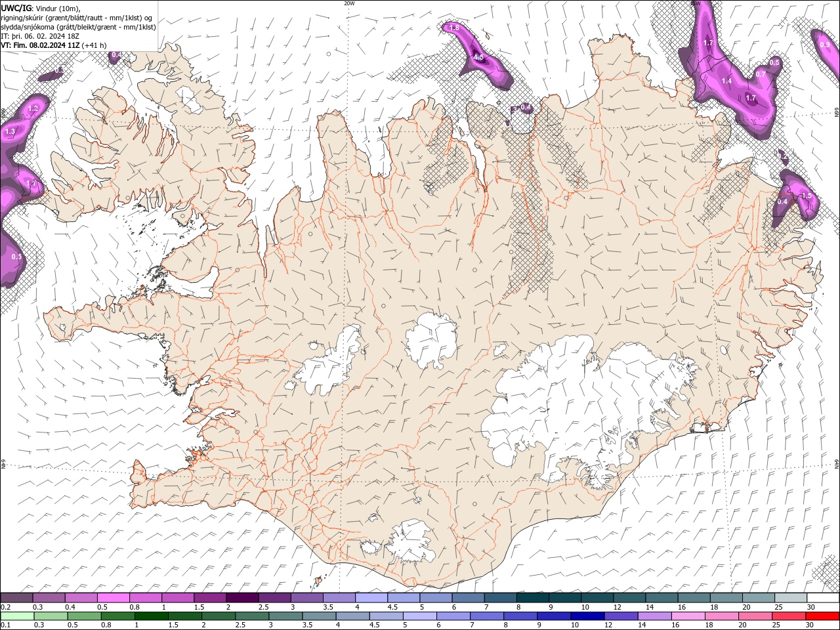The image size is (840, 630).
Task: Click the '(+41 h)' forecast offset text
Action: (94, 45)
